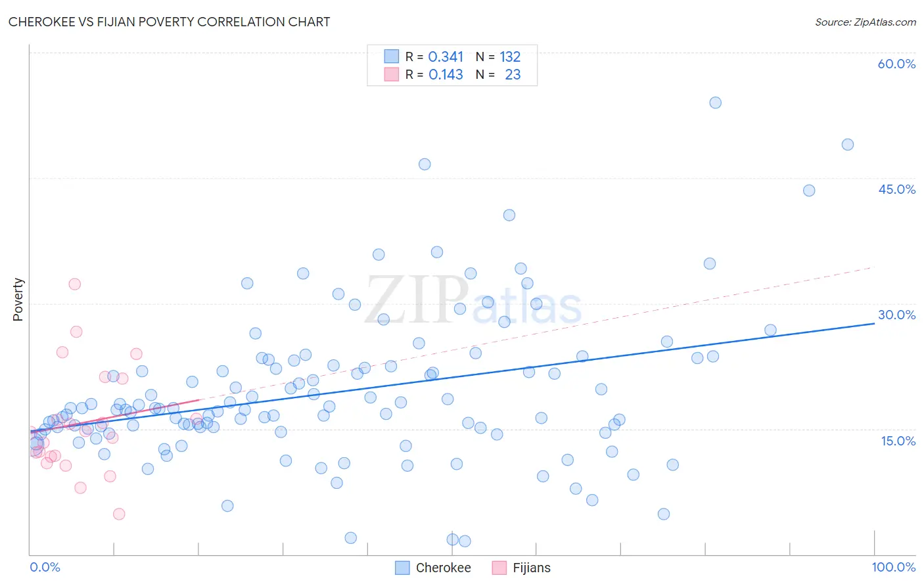
Task: Click the Poverty y-axis label
Action: click(18, 300)
